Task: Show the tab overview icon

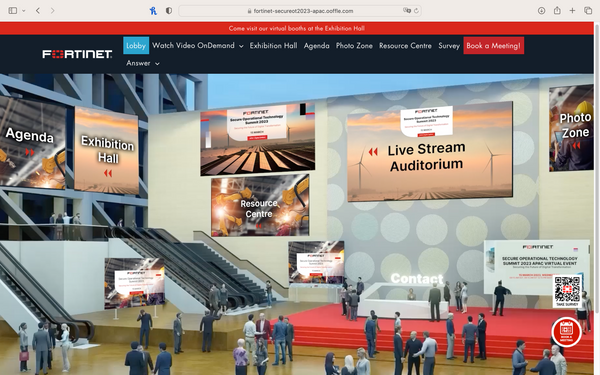Action: (588, 11)
